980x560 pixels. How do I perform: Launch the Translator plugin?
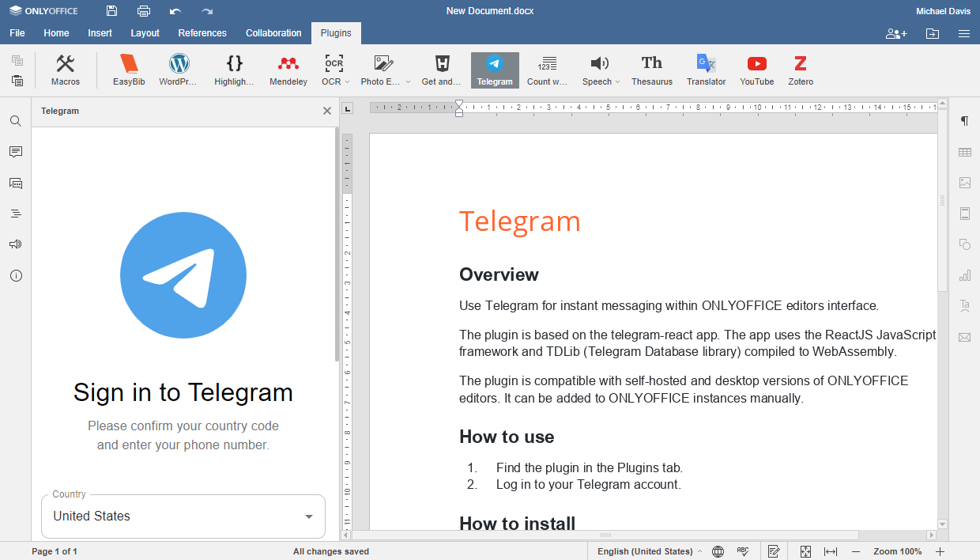706,70
